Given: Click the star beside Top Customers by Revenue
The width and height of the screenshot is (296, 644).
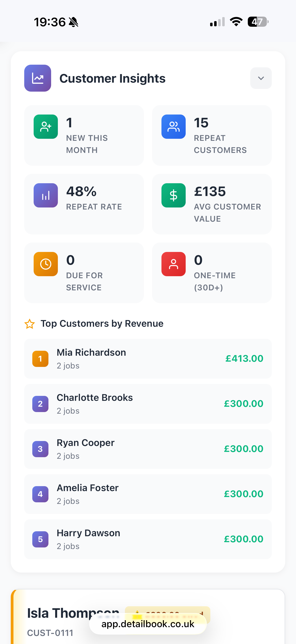Looking at the screenshot, I should (29, 324).
